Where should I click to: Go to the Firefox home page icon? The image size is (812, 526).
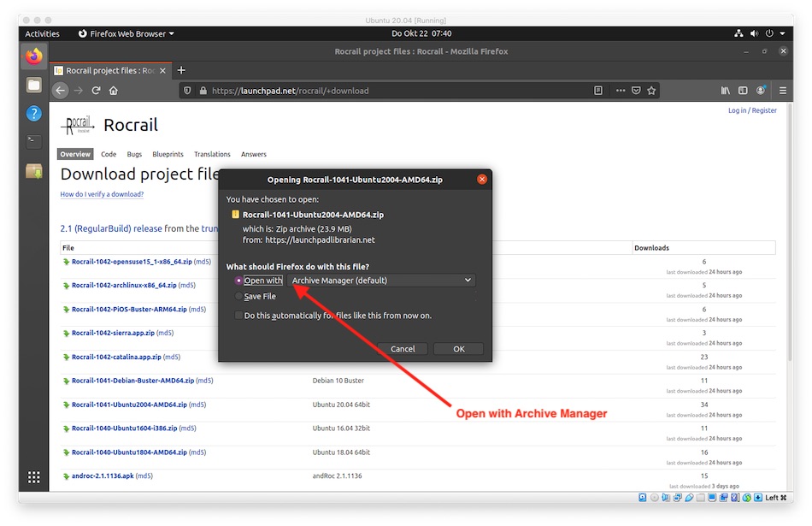pos(113,91)
